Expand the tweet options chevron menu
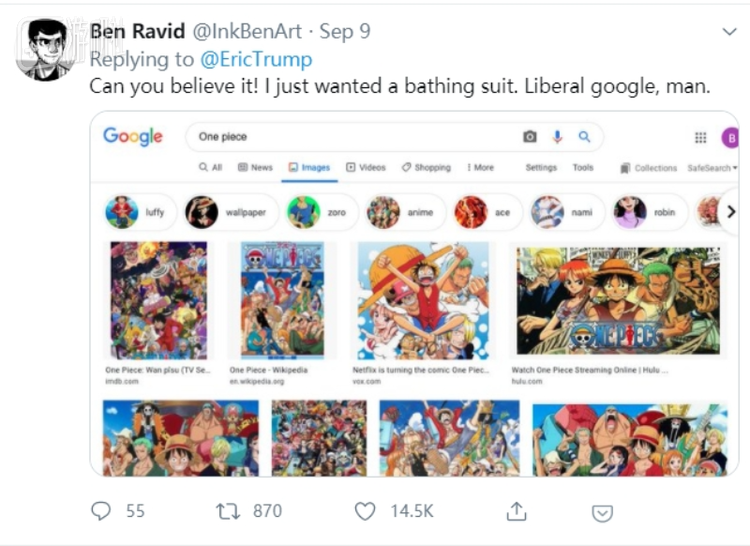Viewport: 750px width, 546px height. point(728,33)
